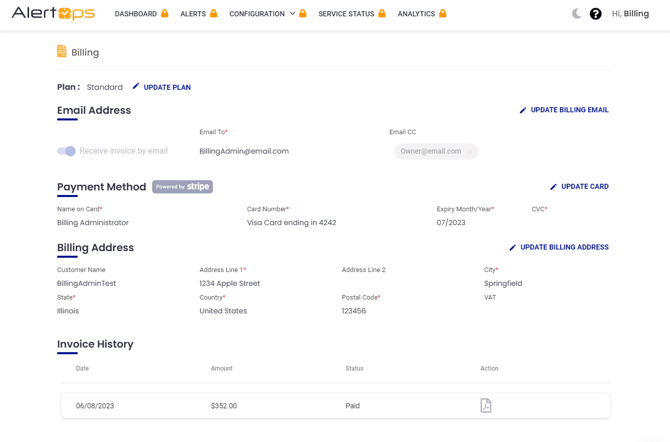Toggle dark mode moon icon

[577, 14]
